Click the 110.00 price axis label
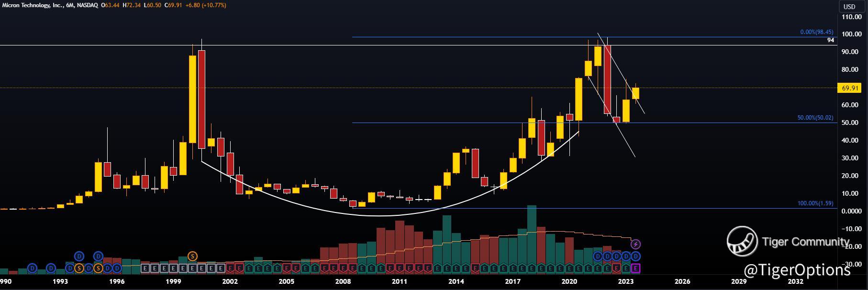Image resolution: width=868 pixels, height=290 pixels. pos(852,17)
